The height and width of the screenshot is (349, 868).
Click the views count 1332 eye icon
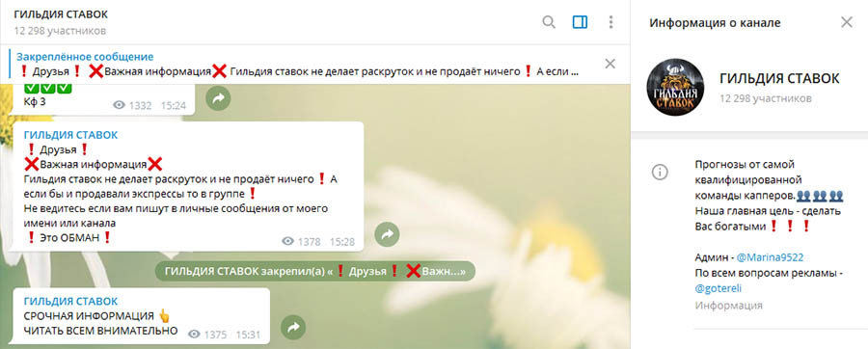click(x=119, y=105)
